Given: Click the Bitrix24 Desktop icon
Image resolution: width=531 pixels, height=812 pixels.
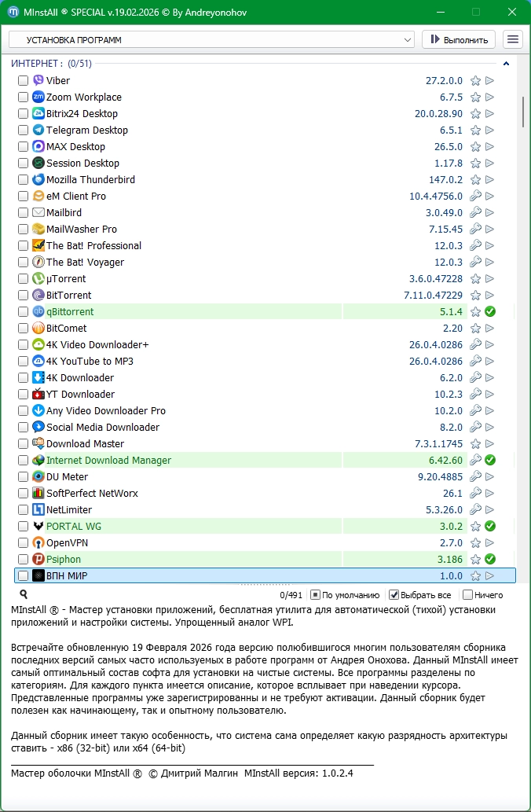Looking at the screenshot, I should [38, 113].
